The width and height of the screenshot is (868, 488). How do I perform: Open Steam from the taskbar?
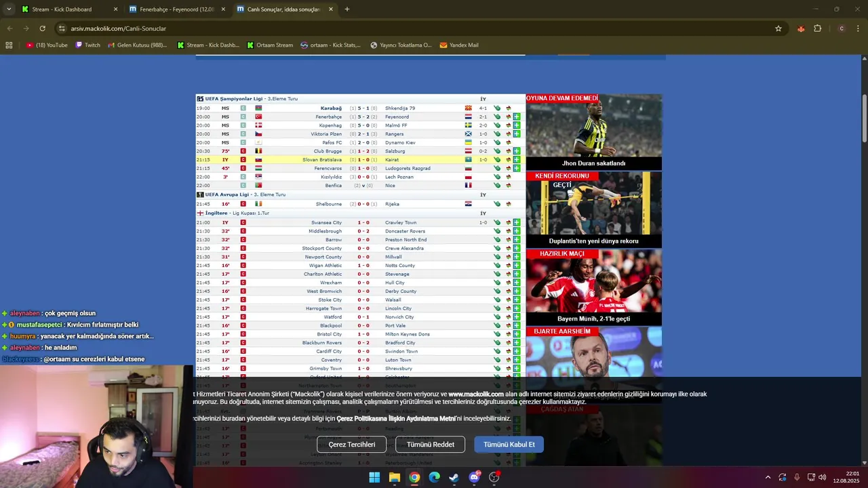tap(454, 477)
